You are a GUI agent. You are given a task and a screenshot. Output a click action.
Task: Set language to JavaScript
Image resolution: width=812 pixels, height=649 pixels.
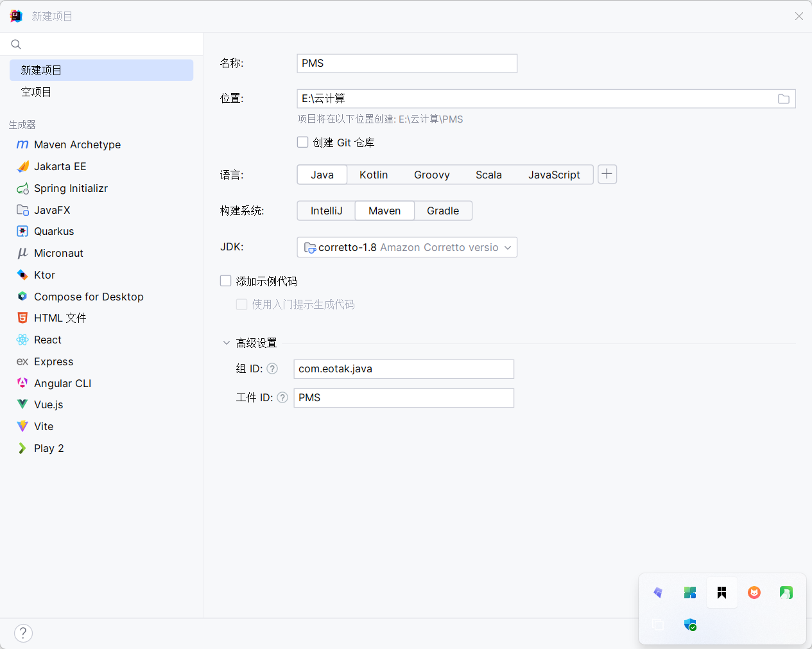[554, 175]
